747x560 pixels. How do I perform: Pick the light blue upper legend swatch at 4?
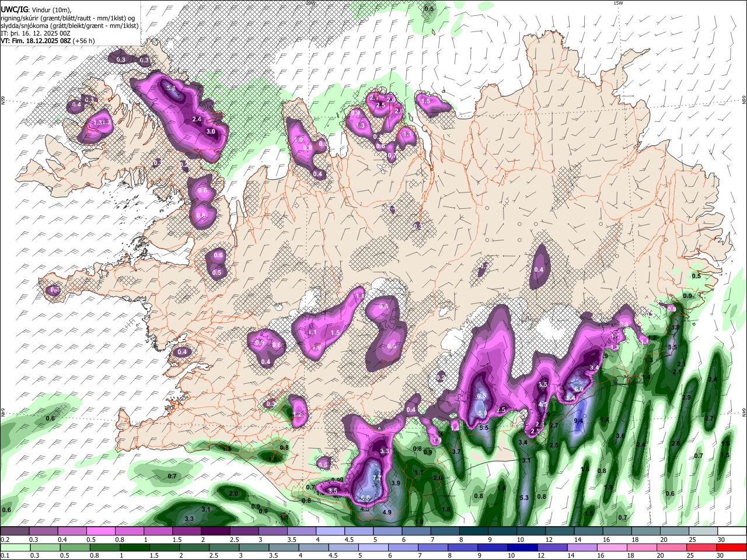tap(330, 531)
